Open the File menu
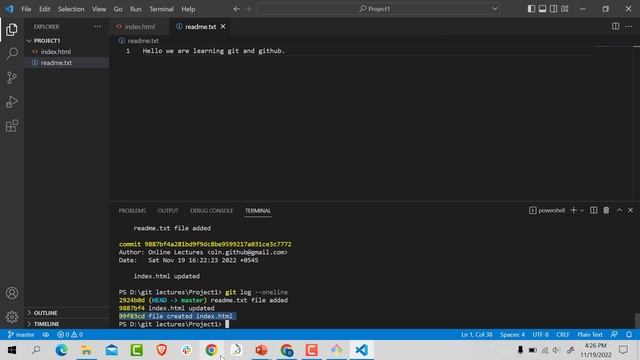The image size is (640, 360). (x=26, y=9)
